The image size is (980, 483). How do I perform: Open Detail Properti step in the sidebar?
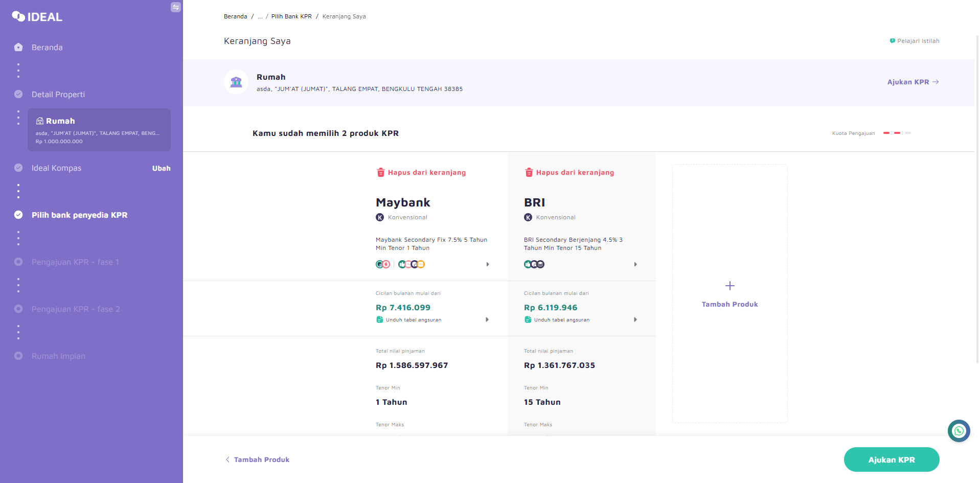coord(58,94)
